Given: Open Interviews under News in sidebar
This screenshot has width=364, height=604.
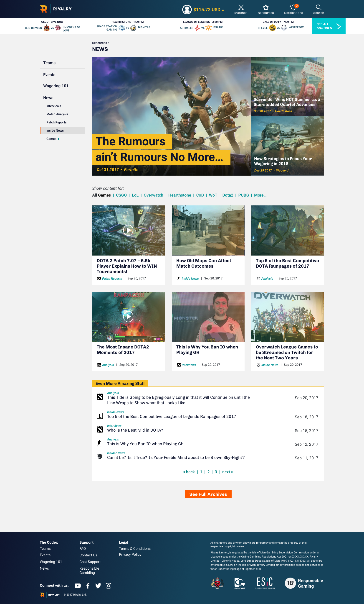Looking at the screenshot, I should (x=54, y=106).
